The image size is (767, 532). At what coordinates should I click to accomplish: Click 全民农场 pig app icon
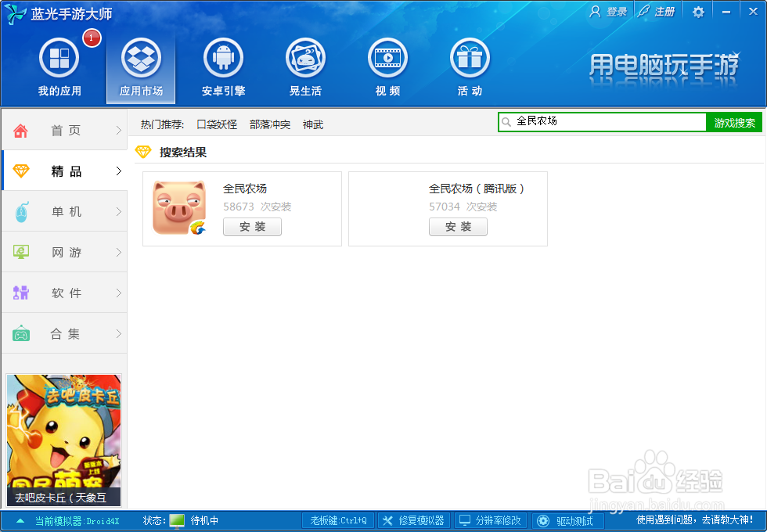(x=179, y=207)
